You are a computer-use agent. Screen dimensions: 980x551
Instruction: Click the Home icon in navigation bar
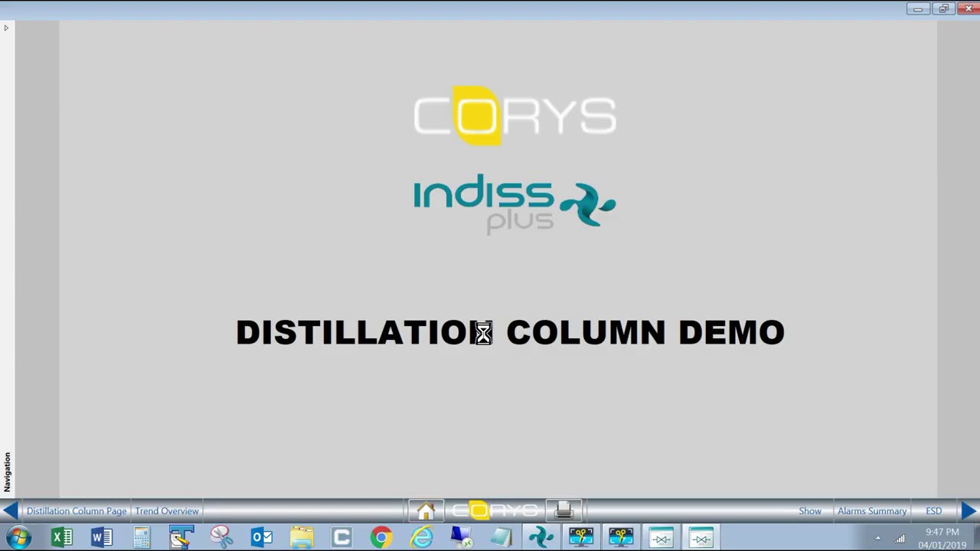click(426, 510)
